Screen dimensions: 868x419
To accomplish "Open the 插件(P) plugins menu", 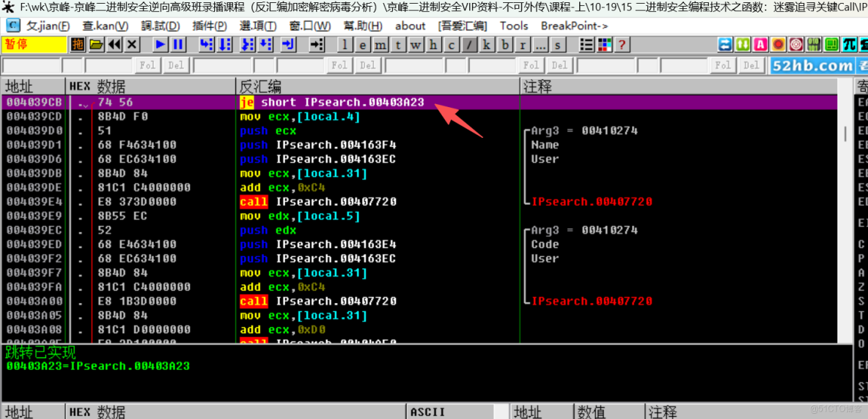I will 209,26.
